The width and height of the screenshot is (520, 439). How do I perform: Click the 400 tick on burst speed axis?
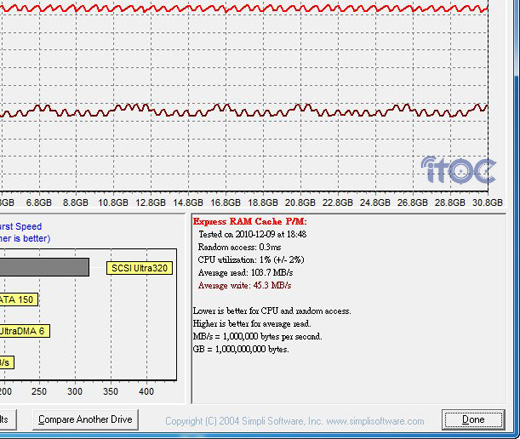pos(146,391)
